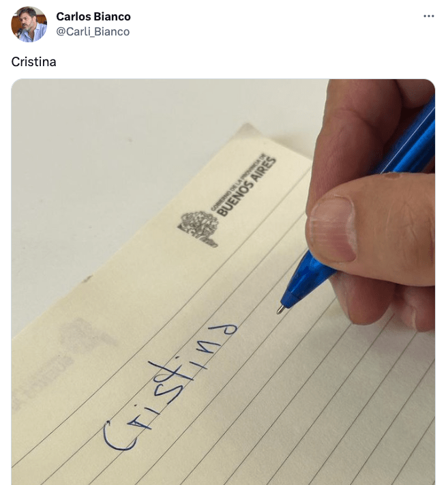Click the blue pen tip in photo
This screenshot has width=448, height=485.
(280, 309)
